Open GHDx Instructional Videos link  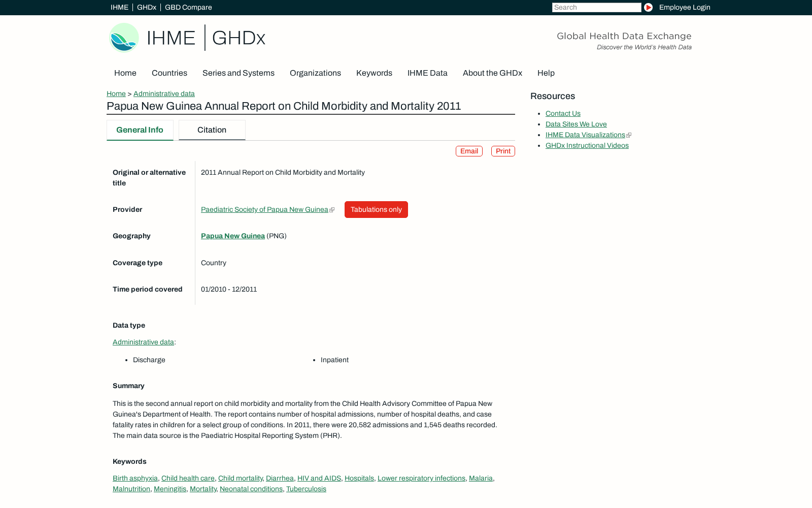pyautogui.click(x=587, y=146)
